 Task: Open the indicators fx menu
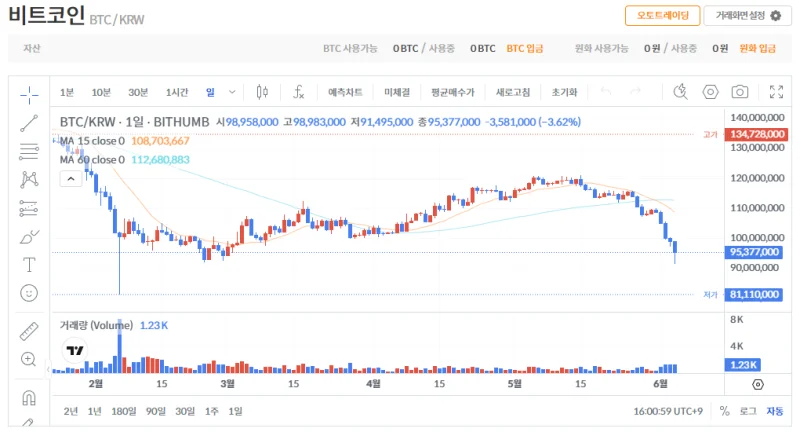tap(298, 92)
